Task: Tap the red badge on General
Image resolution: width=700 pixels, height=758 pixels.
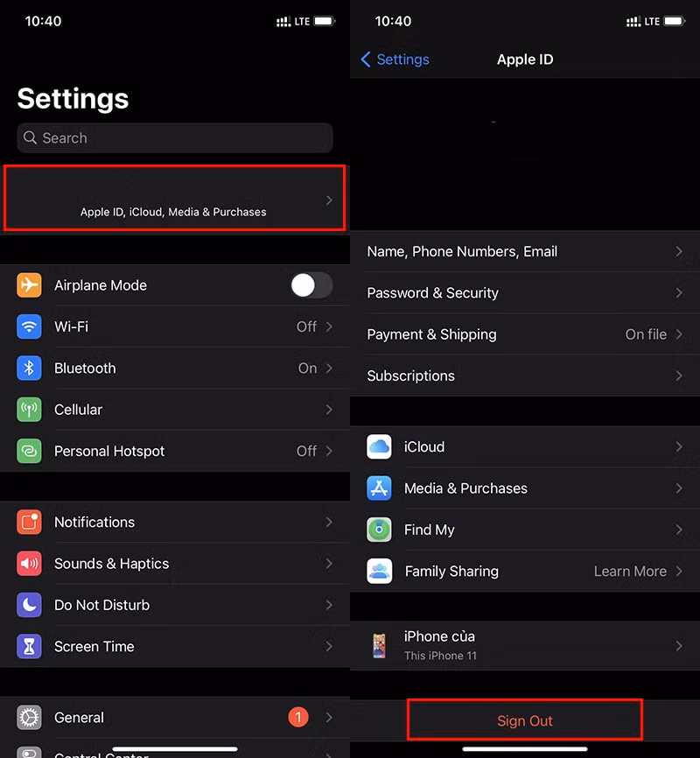Action: pos(298,718)
